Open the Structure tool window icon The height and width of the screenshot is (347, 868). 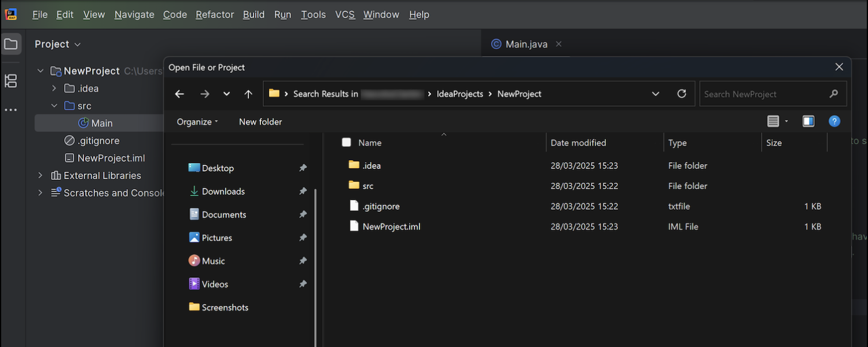tap(11, 81)
